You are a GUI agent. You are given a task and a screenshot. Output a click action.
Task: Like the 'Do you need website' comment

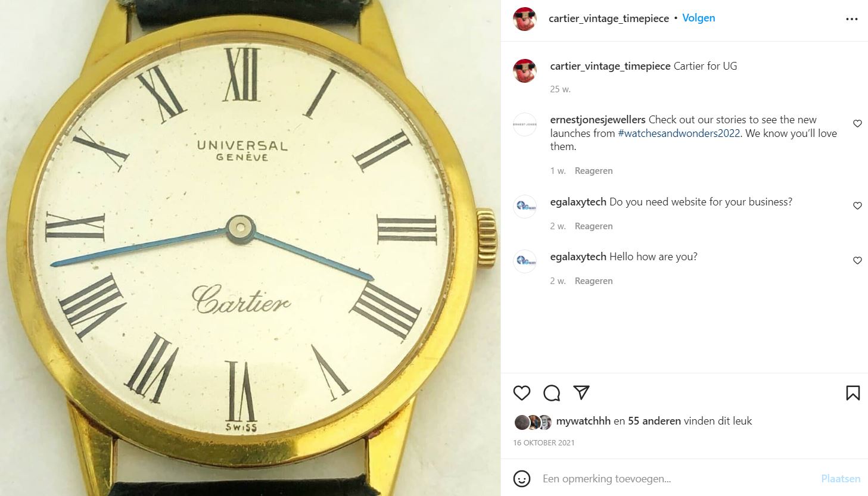pos(857,206)
